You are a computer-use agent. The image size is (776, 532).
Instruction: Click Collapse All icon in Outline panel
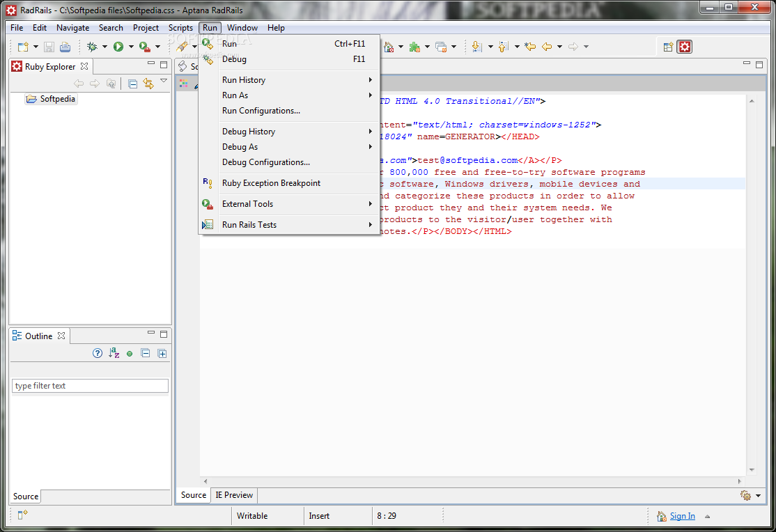146,353
